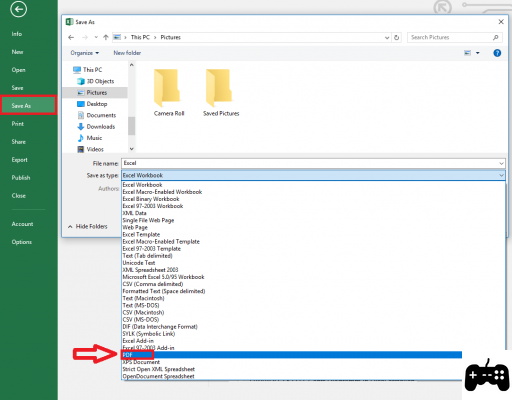Open the Camera Roll folder
This screenshot has width=512, height=400.
tap(169, 92)
